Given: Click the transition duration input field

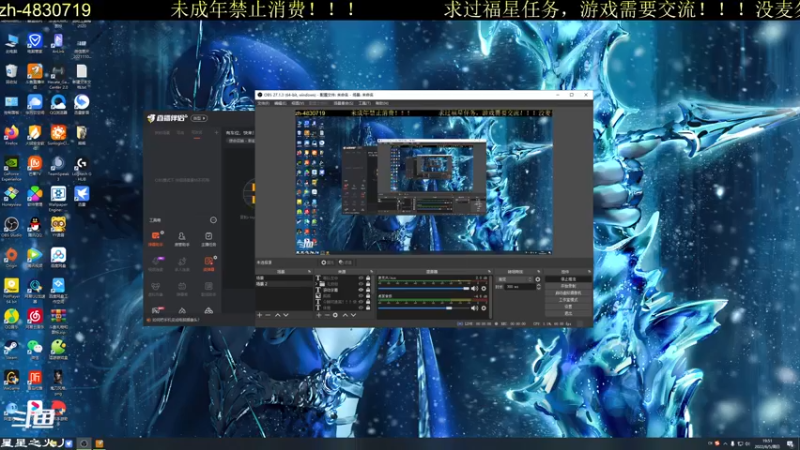Looking at the screenshot, I should [x=520, y=287].
